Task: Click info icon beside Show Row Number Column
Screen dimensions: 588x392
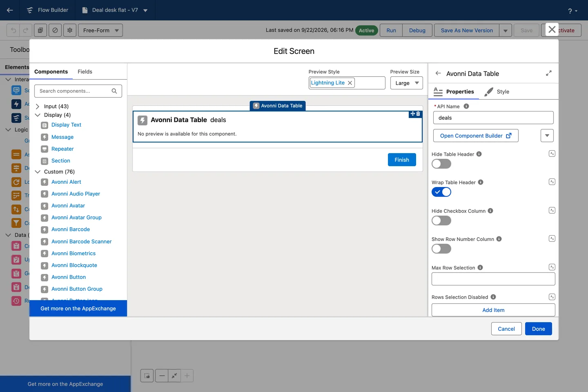Action: 499,239
